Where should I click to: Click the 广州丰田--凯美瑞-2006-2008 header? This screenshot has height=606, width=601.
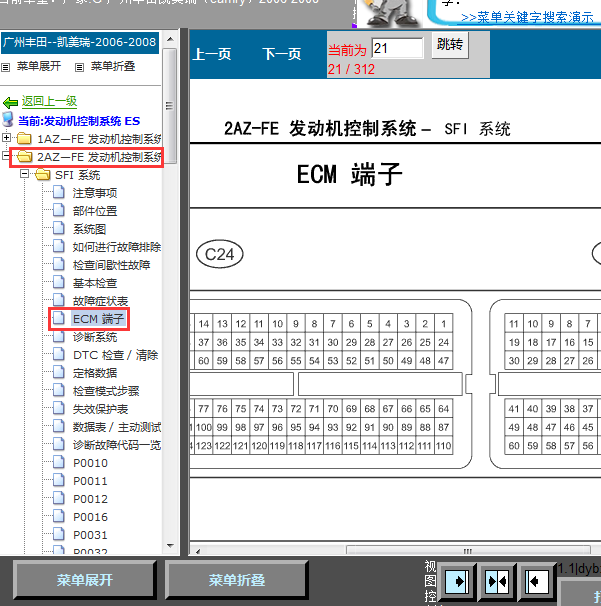[80, 43]
